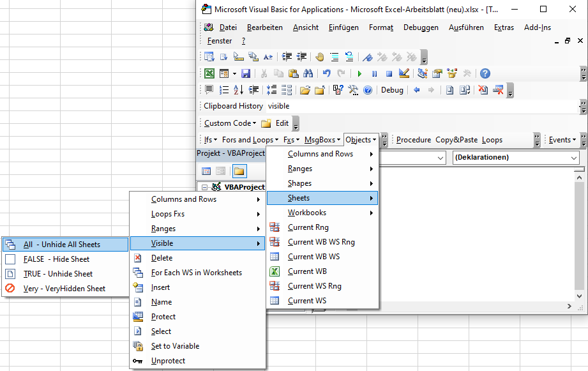
Task: Toggle Folders view in the Project pane
Action: [x=239, y=171]
